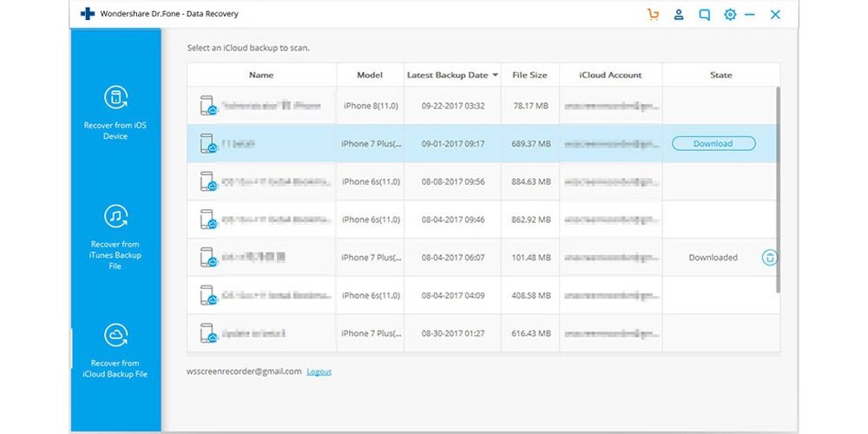Open the shopping cart icon
This screenshot has width=868, height=434.
click(654, 15)
